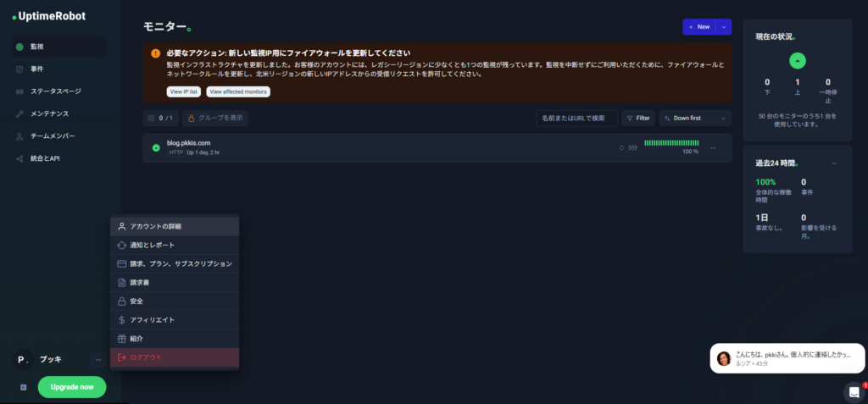Click View IP list button

pyautogui.click(x=183, y=91)
